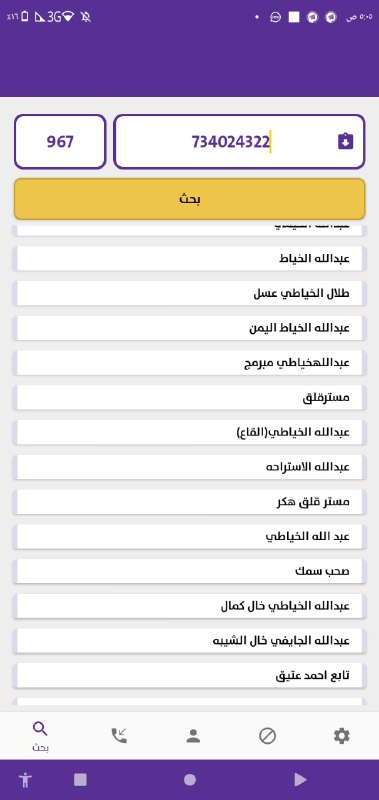Select result عبدالله الاستراحه
Image resolution: width=379 pixels, height=800 pixels.
point(188,467)
